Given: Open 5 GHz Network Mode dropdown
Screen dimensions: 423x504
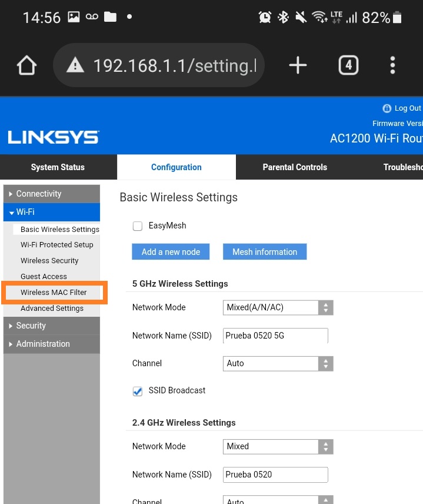Looking at the screenshot, I should 278,307.
